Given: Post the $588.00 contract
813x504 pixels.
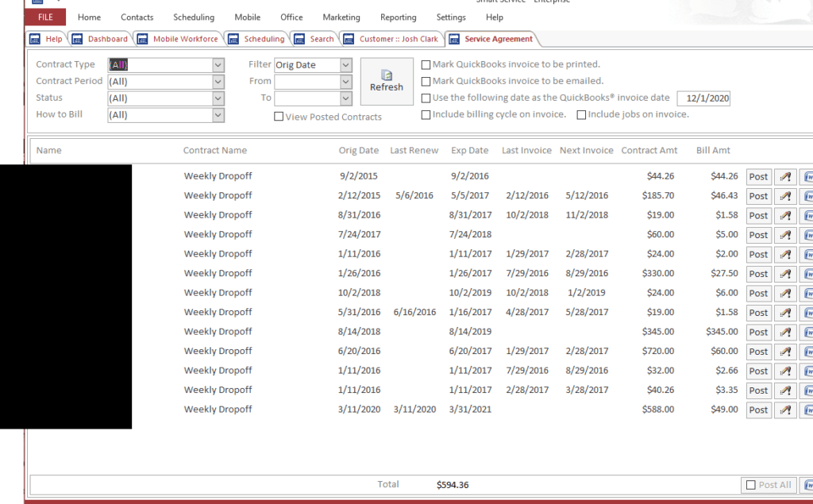Looking at the screenshot, I should click(x=758, y=410).
